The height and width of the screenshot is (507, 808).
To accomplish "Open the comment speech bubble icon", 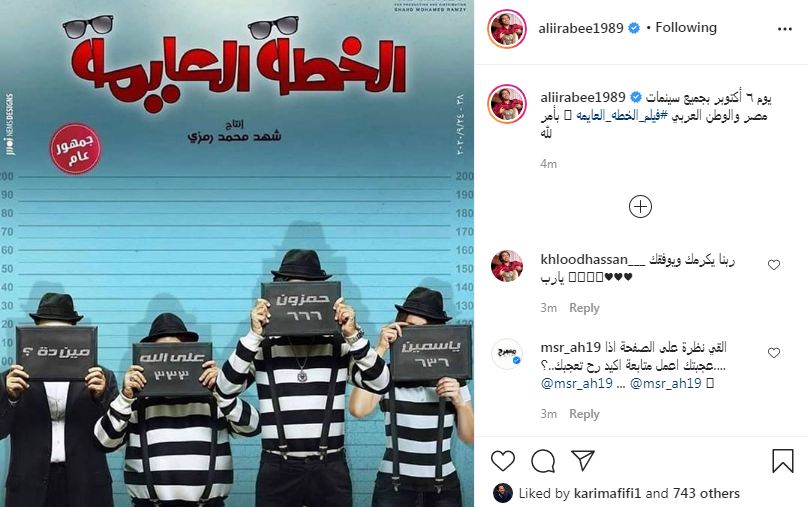I will point(543,461).
